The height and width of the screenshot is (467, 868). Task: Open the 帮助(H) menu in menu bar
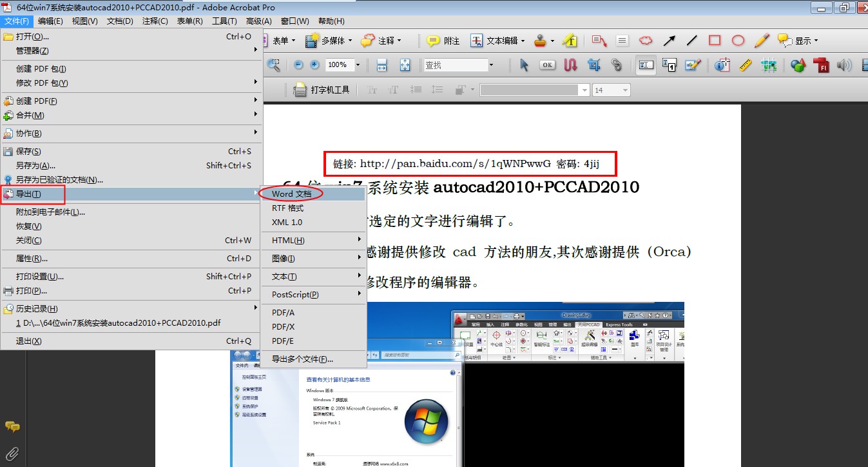[x=331, y=21]
